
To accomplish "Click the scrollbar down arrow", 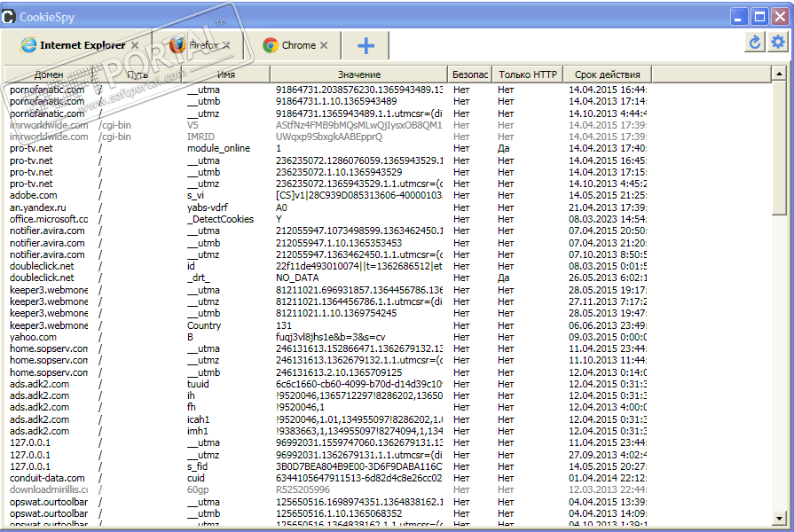I will [x=779, y=518].
